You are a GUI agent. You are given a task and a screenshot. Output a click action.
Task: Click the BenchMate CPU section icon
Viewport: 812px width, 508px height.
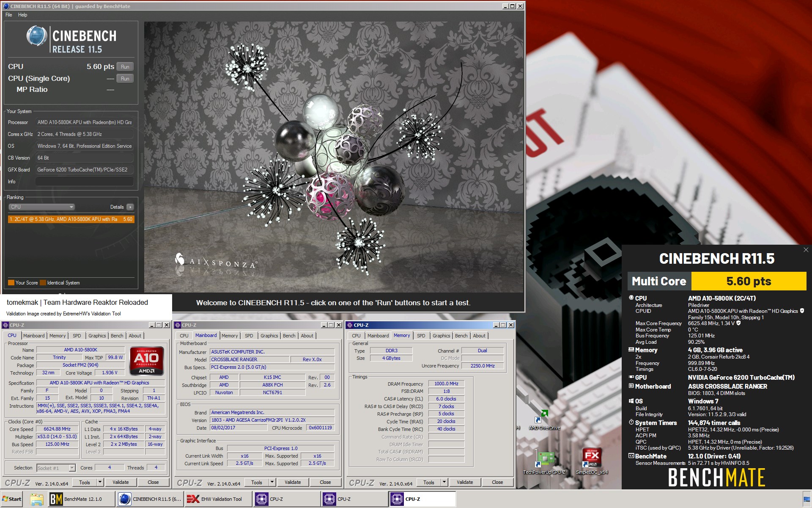pyautogui.click(x=631, y=298)
